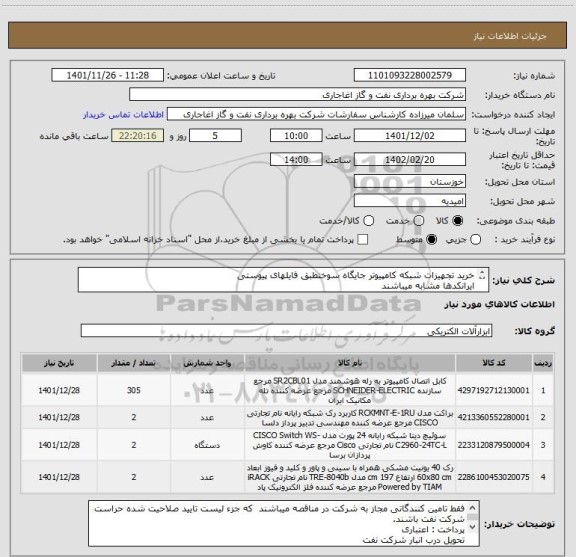Click the SR2CBL01 Schneider cable item name

point(350,390)
